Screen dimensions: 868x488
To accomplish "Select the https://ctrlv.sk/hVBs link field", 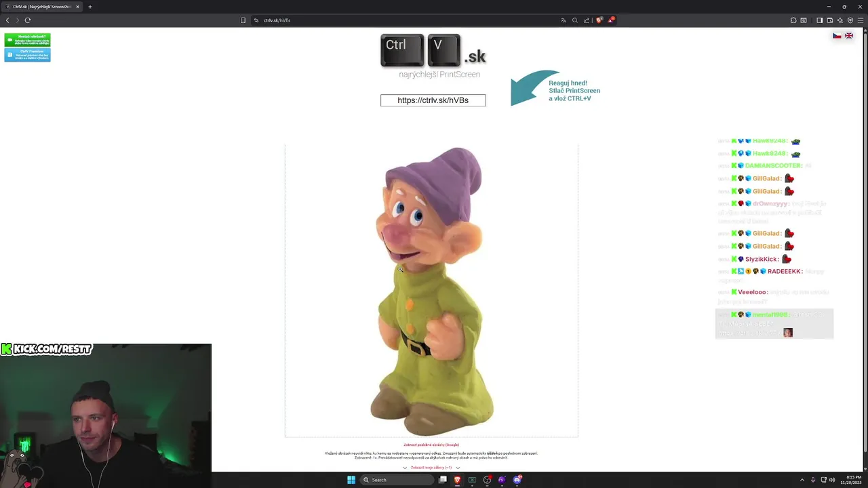I will 433,100.
